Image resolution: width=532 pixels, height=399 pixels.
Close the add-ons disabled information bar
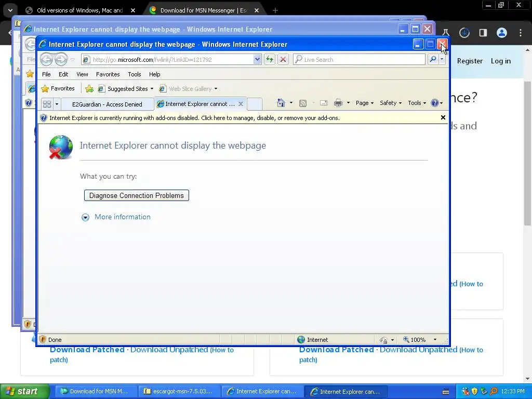pyautogui.click(x=443, y=117)
